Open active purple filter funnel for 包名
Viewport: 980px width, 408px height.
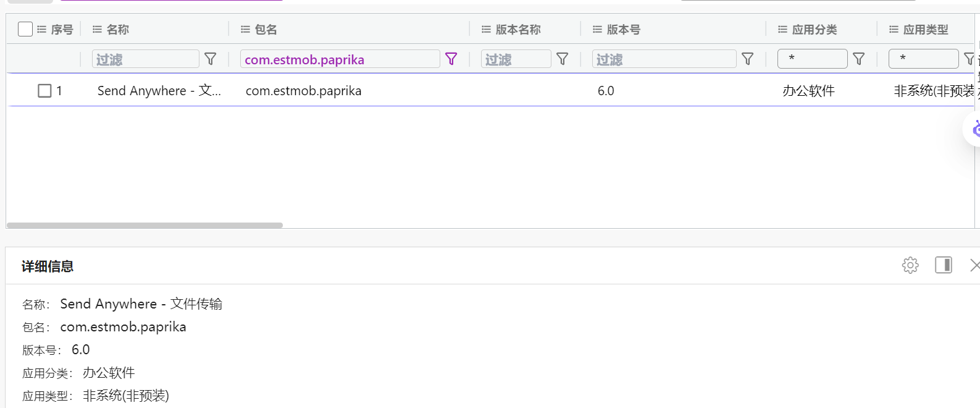pos(451,59)
